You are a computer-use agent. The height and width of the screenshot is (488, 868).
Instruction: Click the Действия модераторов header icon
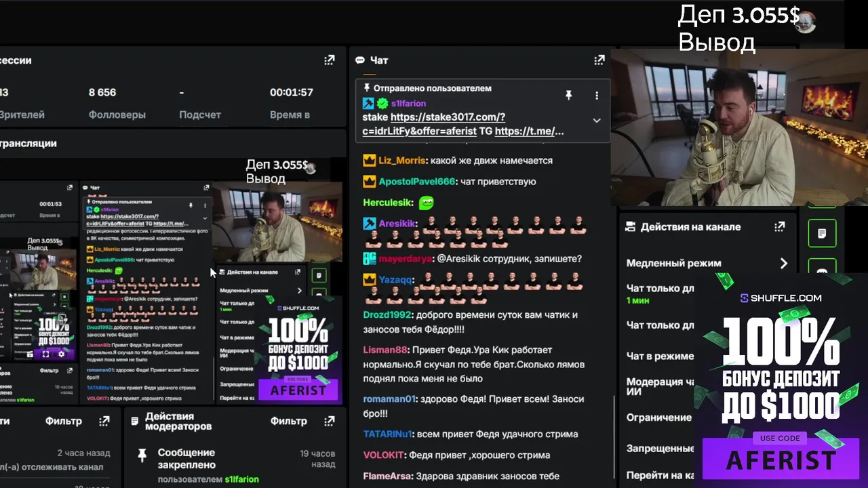click(x=134, y=421)
